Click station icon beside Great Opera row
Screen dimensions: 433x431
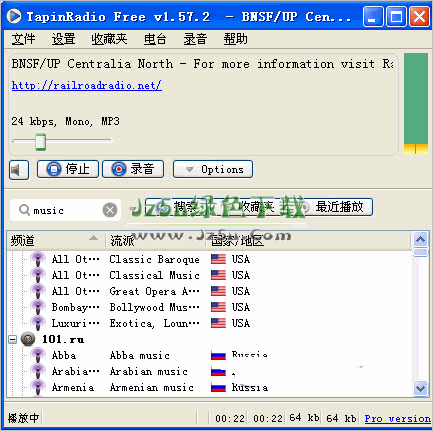[x=38, y=291]
